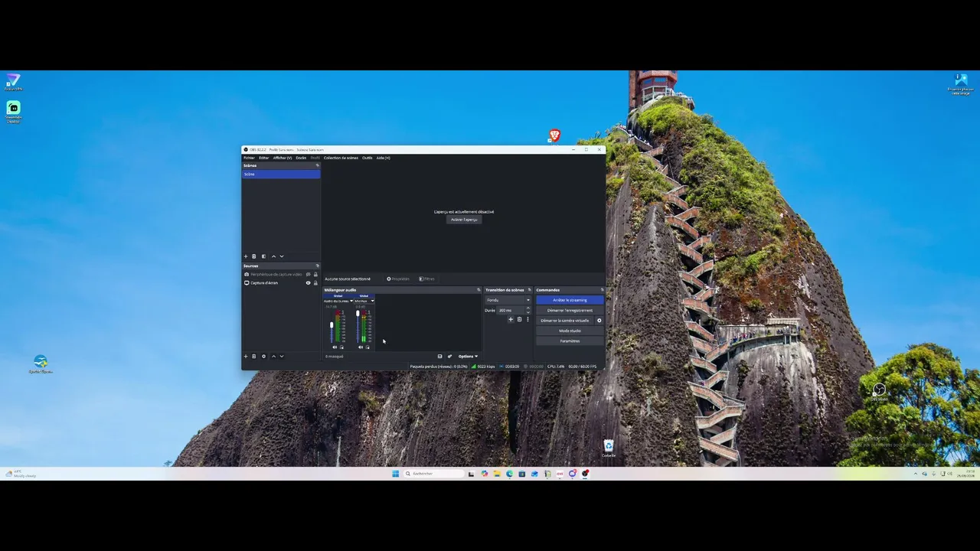Open transition properties three-dot menu

pyautogui.click(x=528, y=319)
